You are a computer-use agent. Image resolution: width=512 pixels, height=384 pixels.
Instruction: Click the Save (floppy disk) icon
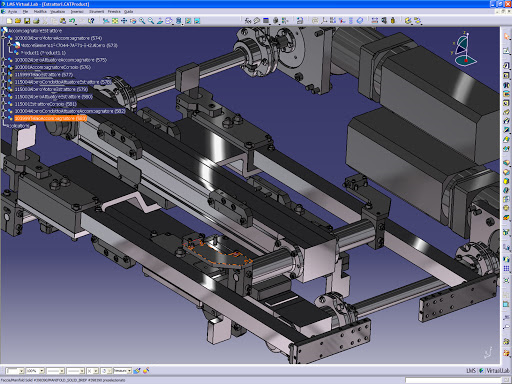pos(27,21)
